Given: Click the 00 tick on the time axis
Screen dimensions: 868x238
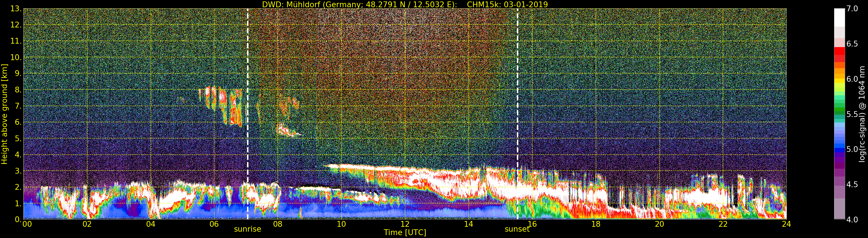Looking at the screenshot, I should pos(27,224).
